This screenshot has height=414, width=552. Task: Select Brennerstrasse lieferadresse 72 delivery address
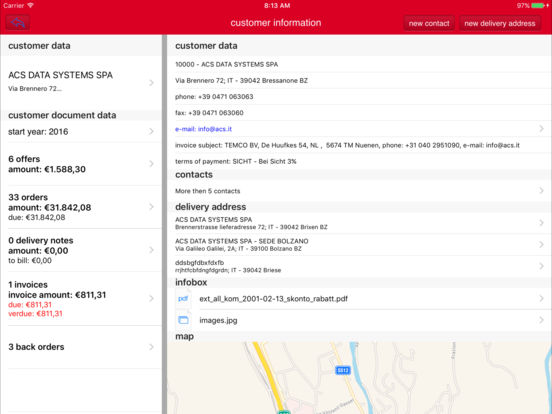(x=359, y=223)
